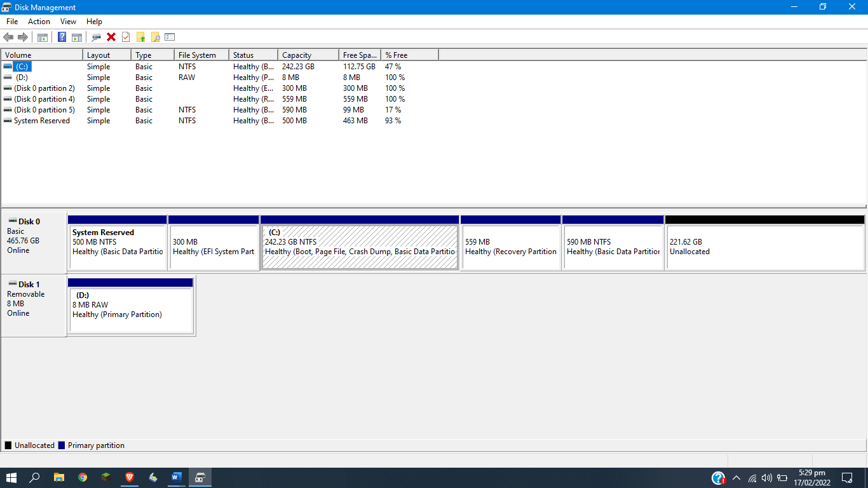Screen dimensions: 868x488
Task: Open the Wi-Fi network tray icon
Action: [x=752, y=478]
